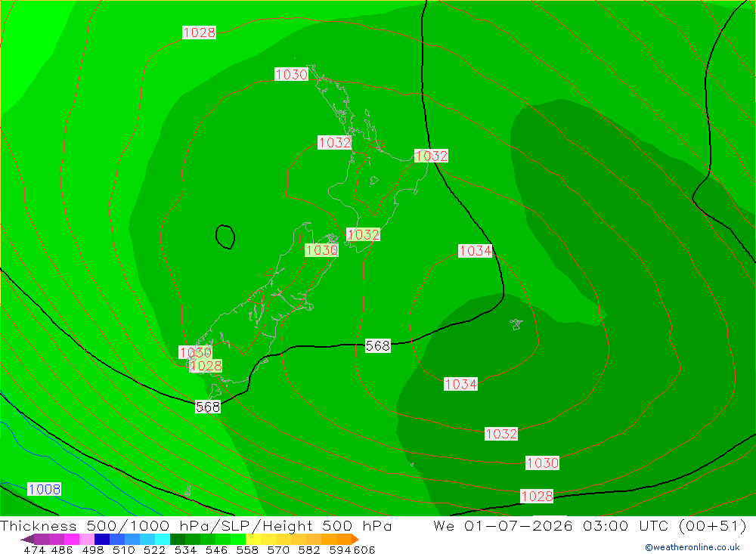The width and height of the screenshot is (756, 554).
Task: Click the blue 1008 isobar label
Action: click(45, 489)
